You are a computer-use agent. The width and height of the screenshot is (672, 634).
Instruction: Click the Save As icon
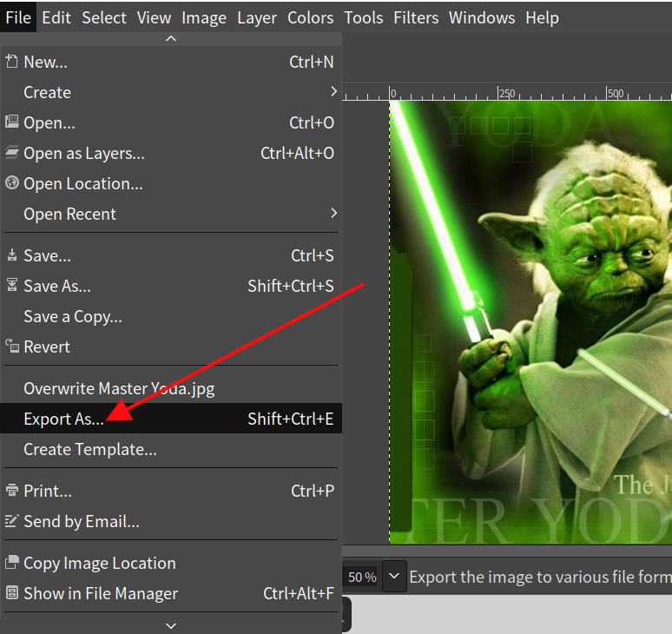12,285
